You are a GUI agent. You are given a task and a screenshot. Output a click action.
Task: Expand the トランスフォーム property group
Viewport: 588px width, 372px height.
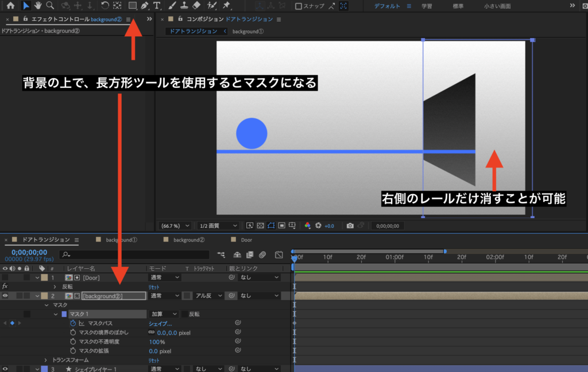[x=46, y=360]
